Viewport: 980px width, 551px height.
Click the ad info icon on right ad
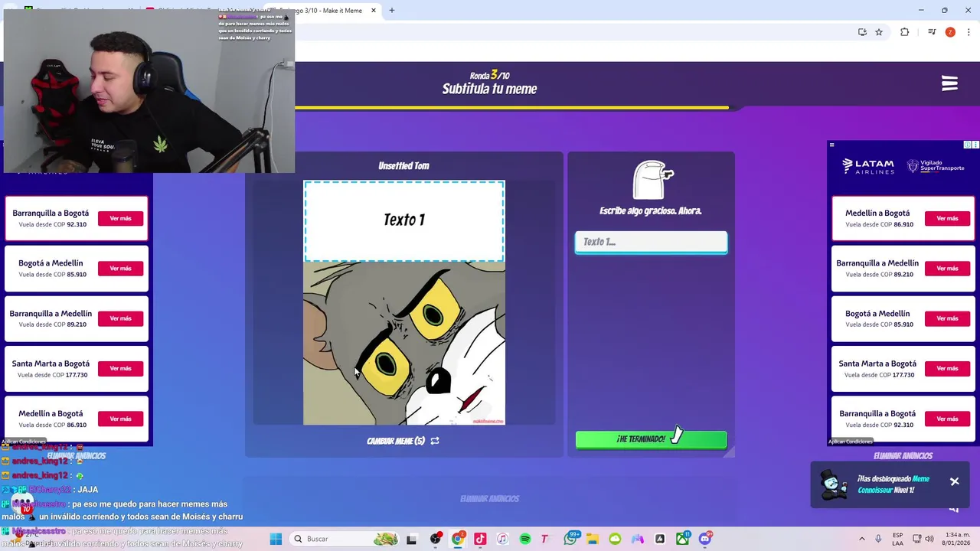tap(967, 145)
